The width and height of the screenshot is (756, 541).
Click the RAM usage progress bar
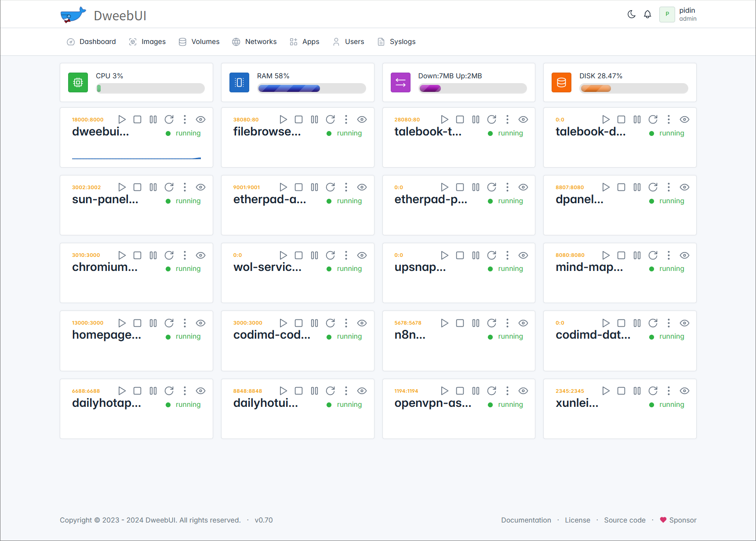tap(312, 88)
